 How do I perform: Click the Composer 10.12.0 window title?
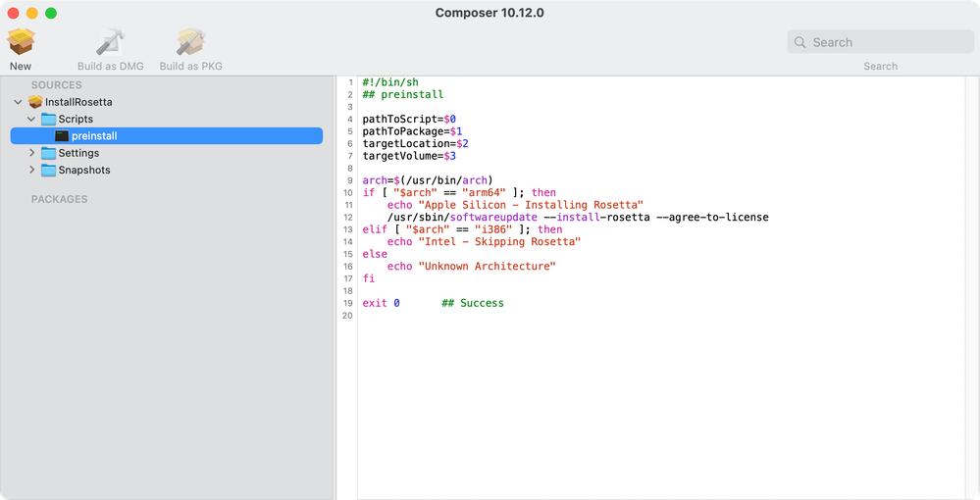[490, 13]
